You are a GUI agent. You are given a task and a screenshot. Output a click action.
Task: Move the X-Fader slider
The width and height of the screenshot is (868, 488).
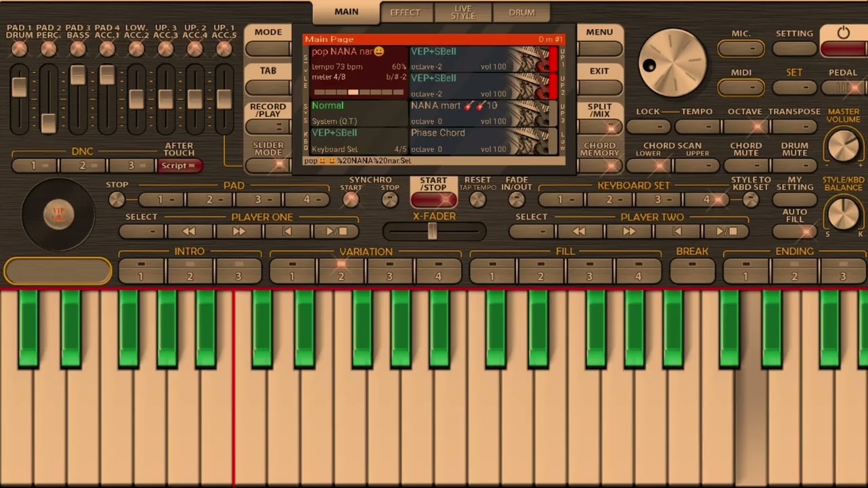coord(433,231)
